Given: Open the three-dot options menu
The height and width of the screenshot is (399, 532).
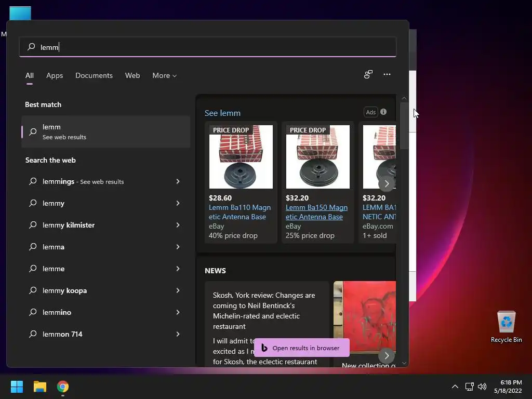Looking at the screenshot, I should tap(387, 74).
